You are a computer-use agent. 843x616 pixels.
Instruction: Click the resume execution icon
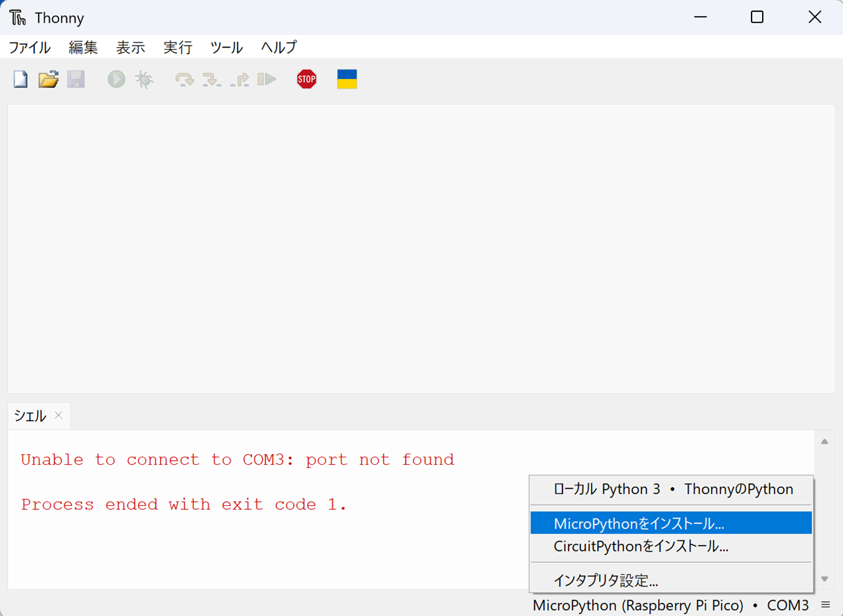(x=267, y=79)
